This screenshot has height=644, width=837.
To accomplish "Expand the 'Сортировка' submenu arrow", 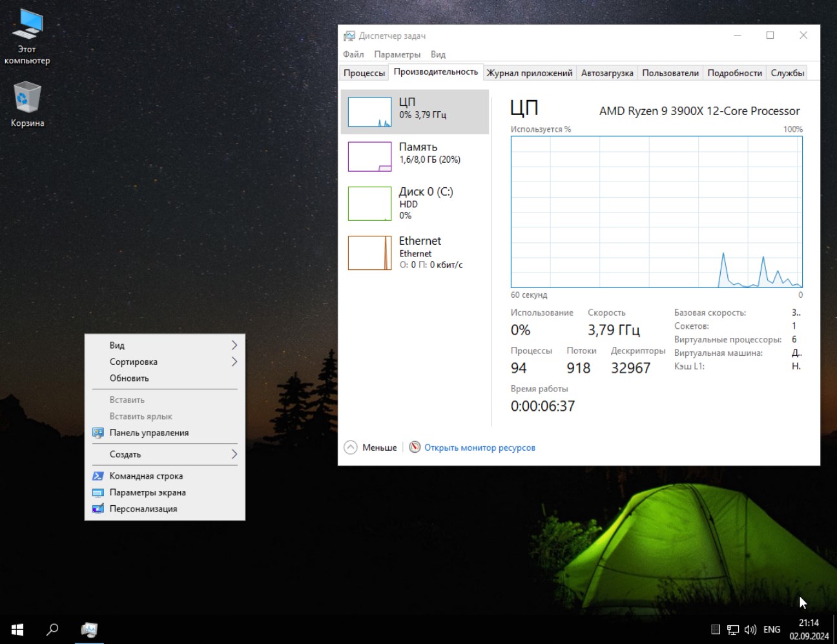I will click(x=234, y=362).
